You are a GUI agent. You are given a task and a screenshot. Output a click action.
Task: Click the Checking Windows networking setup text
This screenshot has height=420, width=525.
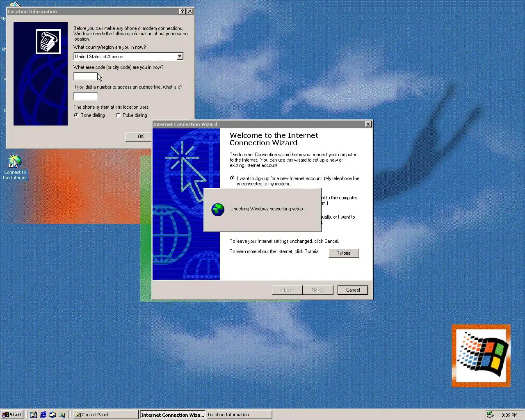(267, 209)
